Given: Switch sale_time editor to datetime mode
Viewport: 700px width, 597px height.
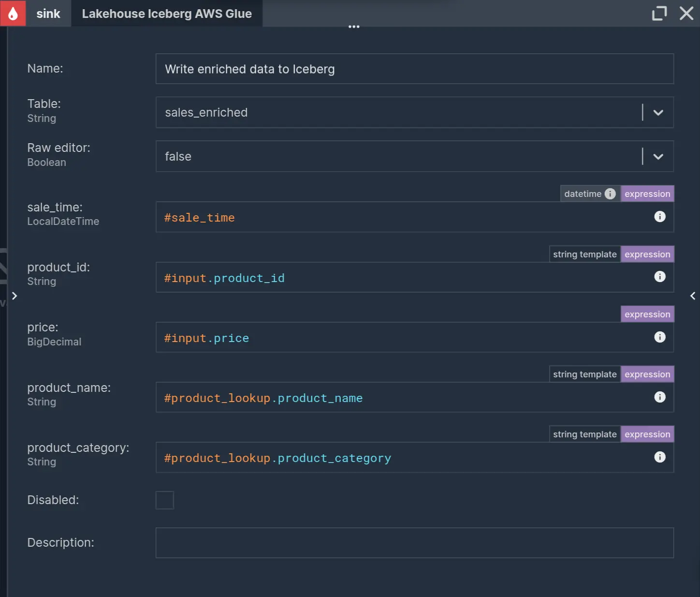Looking at the screenshot, I should tap(590, 194).
